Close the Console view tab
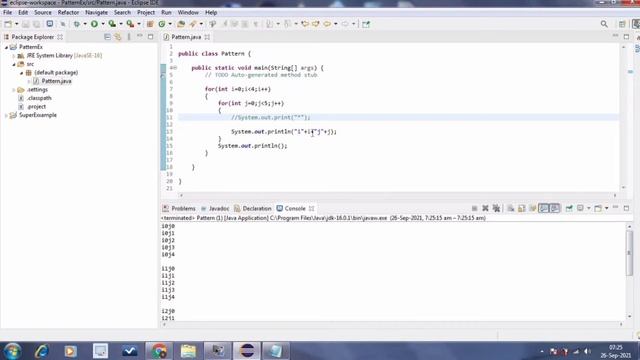The height and width of the screenshot is (360, 640). pos(312,209)
